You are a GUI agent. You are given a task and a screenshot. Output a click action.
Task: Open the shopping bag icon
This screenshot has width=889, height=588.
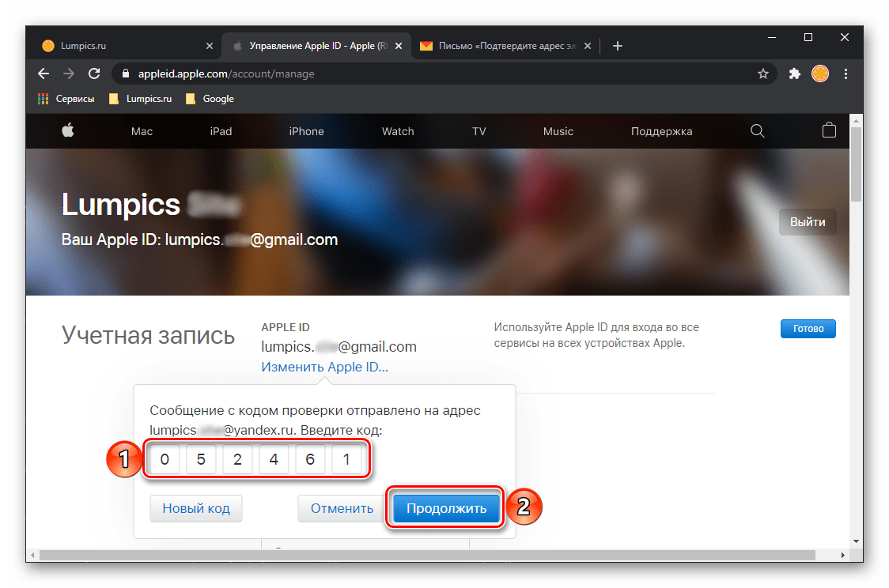coord(829,131)
